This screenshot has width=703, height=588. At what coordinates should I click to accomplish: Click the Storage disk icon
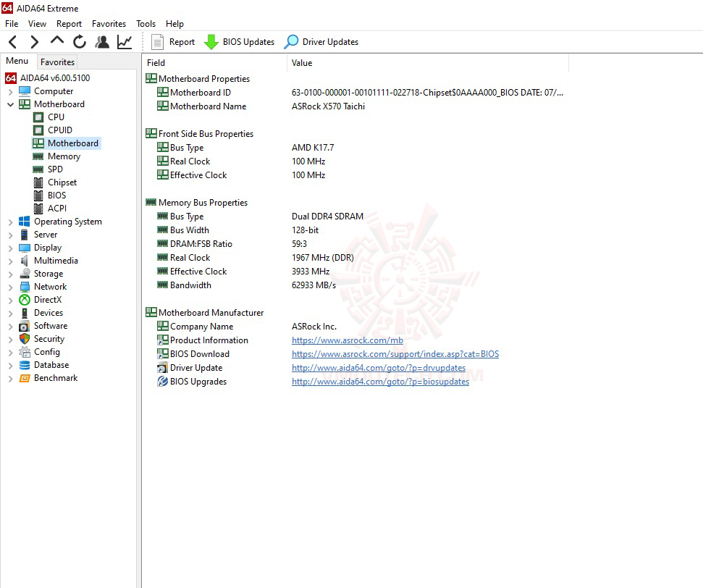pos(25,274)
